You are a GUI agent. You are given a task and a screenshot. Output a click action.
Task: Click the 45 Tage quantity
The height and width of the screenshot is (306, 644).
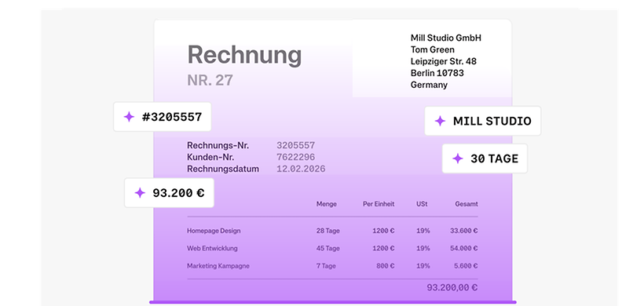[x=328, y=249]
